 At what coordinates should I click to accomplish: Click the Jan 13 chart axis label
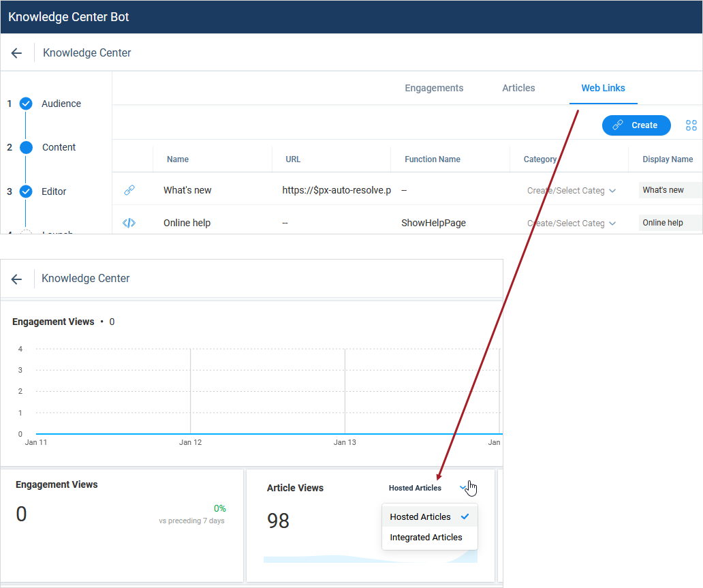(x=344, y=443)
